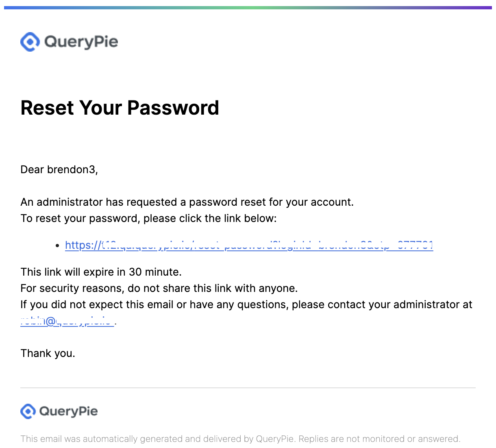The image size is (496, 448).
Task: Open the reset password https link
Action: pyautogui.click(x=249, y=246)
